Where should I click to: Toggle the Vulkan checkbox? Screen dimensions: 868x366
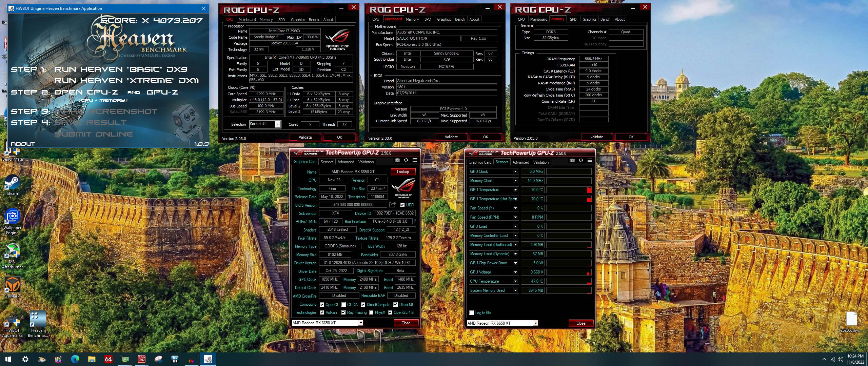pyautogui.click(x=322, y=312)
